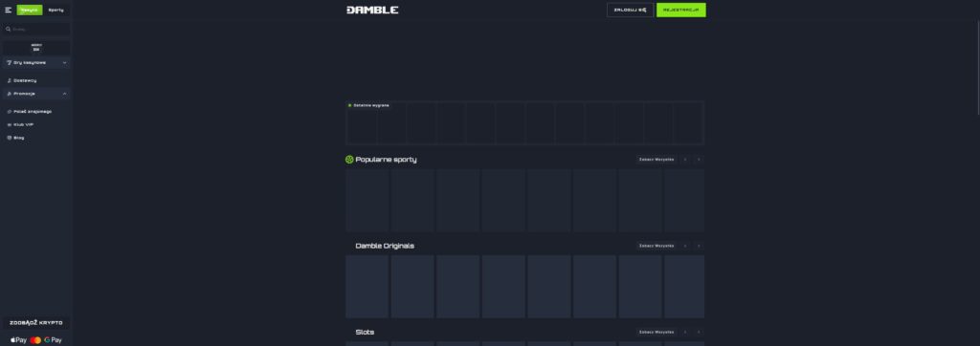Screen dimensions: 980x346
Task: Expand Gry kasynowe section
Action: pos(36,62)
